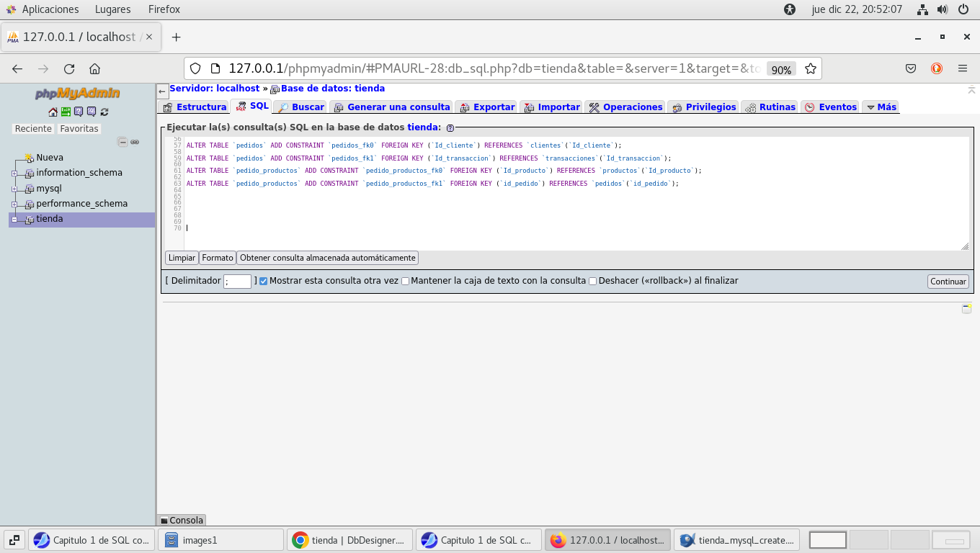Enable 'Mantener la caja de texto' checkbox

pos(405,281)
